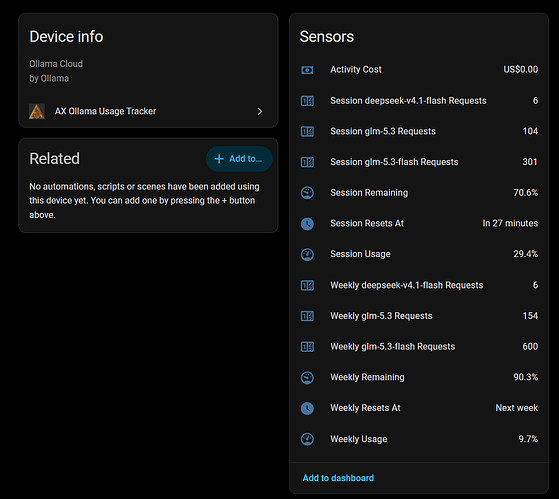Screen dimensions: 559x499
Task: Open the Session Resets At sensor
Action: pyautogui.click(x=419, y=224)
